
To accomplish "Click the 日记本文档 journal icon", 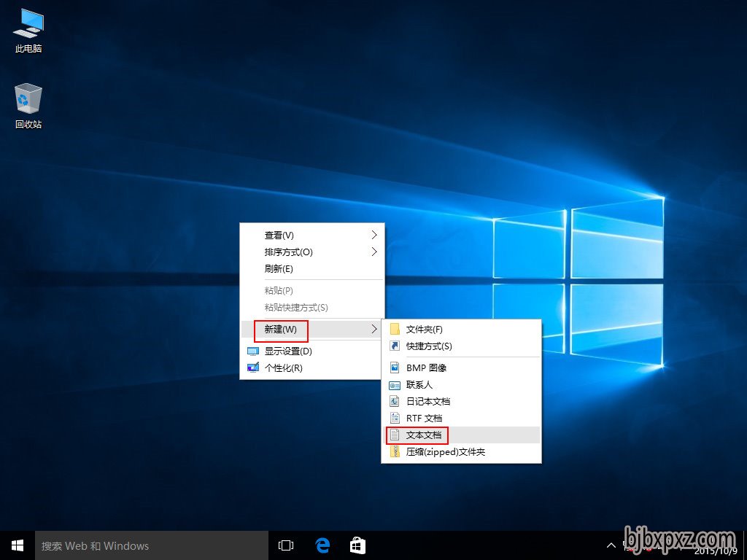I will (395, 402).
